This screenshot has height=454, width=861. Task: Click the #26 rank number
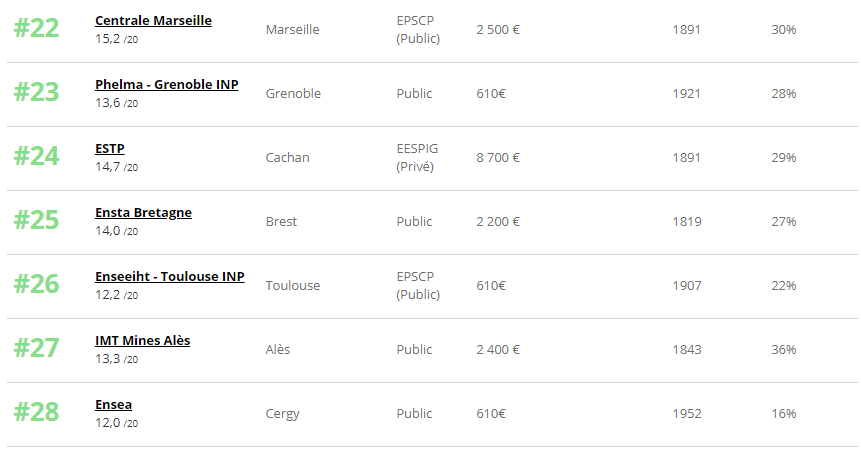coord(36,284)
